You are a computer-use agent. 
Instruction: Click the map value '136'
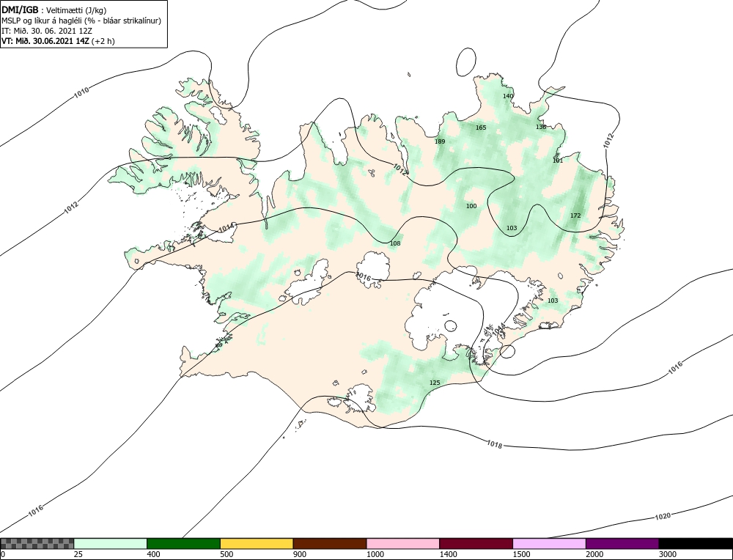[541, 127]
